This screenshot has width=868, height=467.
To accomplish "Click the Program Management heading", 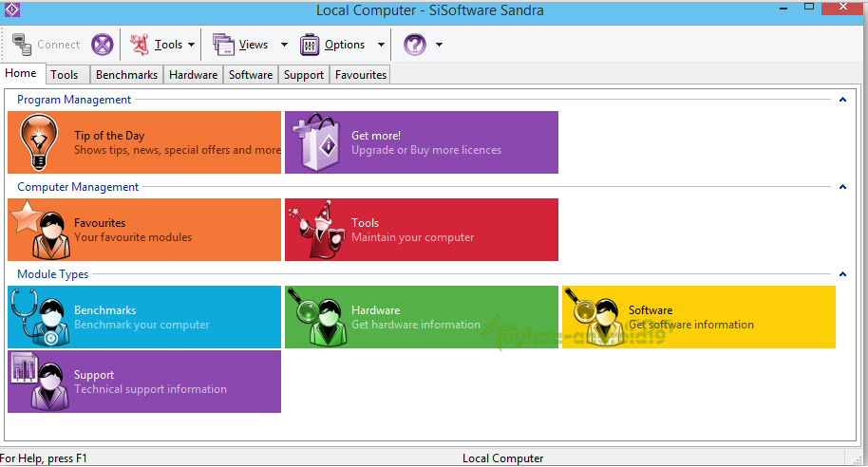I will pos(74,100).
